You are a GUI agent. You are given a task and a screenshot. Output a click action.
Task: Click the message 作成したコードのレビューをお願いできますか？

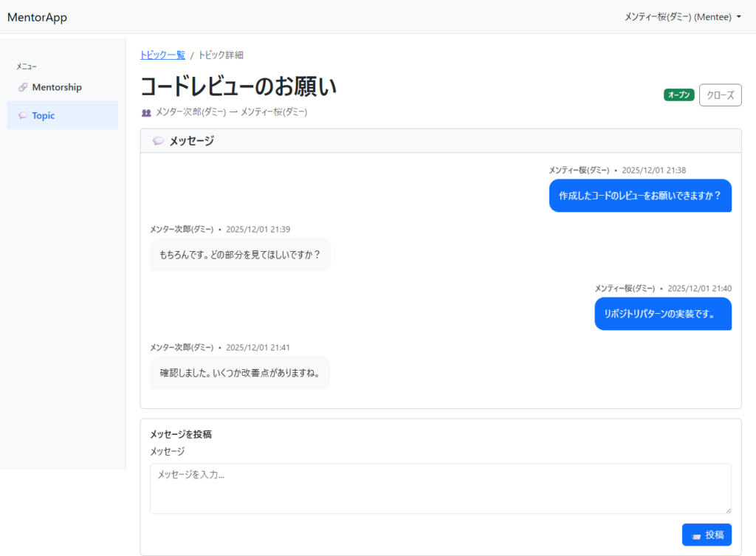(640, 196)
